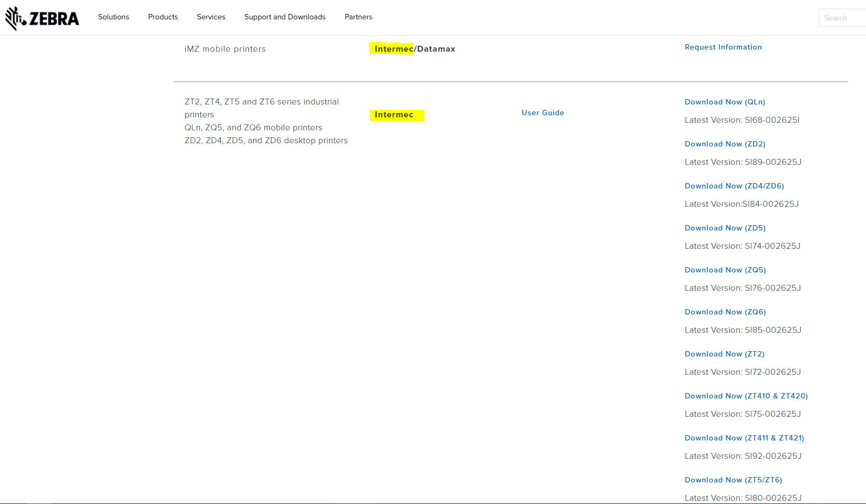The image size is (866, 504).
Task: Open the Intermec User Guide link
Action: click(542, 113)
